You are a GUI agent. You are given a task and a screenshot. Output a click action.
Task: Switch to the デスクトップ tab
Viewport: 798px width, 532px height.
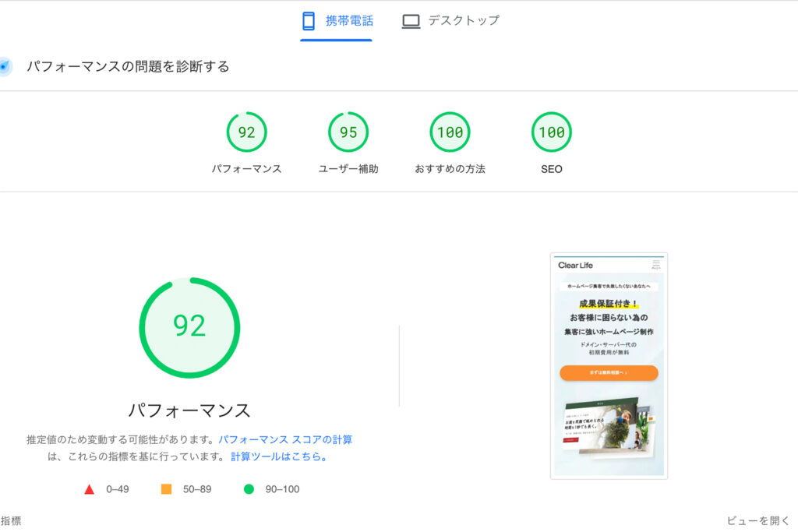(x=463, y=21)
